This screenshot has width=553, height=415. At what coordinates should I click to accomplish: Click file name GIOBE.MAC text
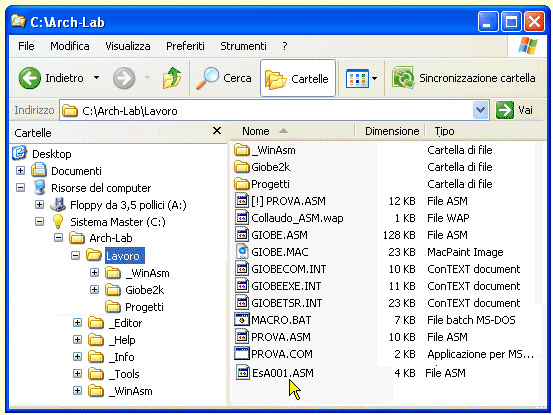280,252
